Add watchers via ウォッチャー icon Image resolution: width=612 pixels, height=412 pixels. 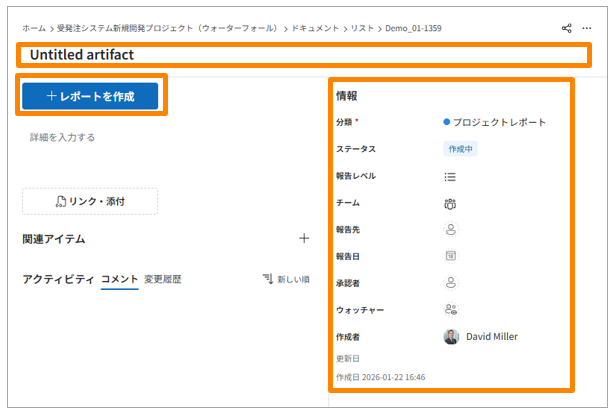(x=451, y=310)
